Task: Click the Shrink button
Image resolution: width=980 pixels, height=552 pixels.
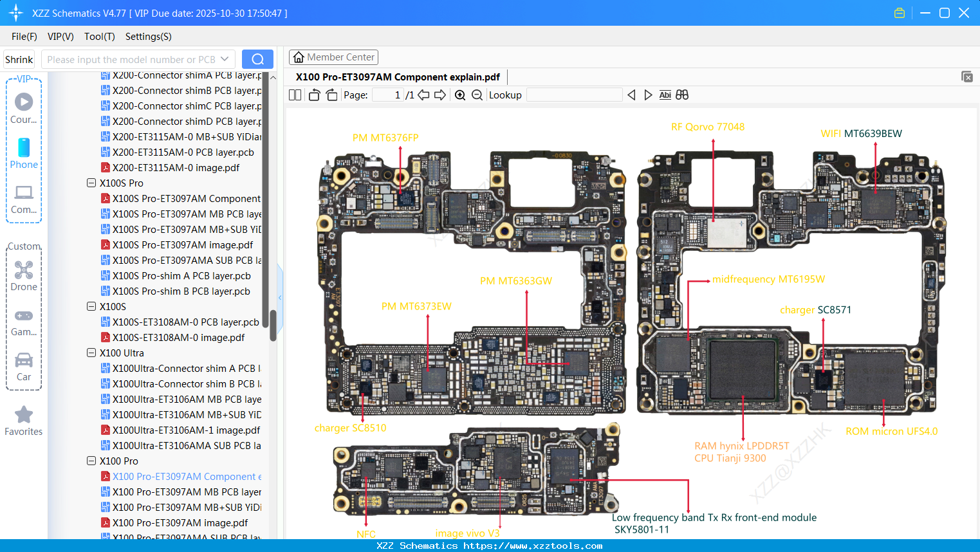Action: tap(19, 59)
